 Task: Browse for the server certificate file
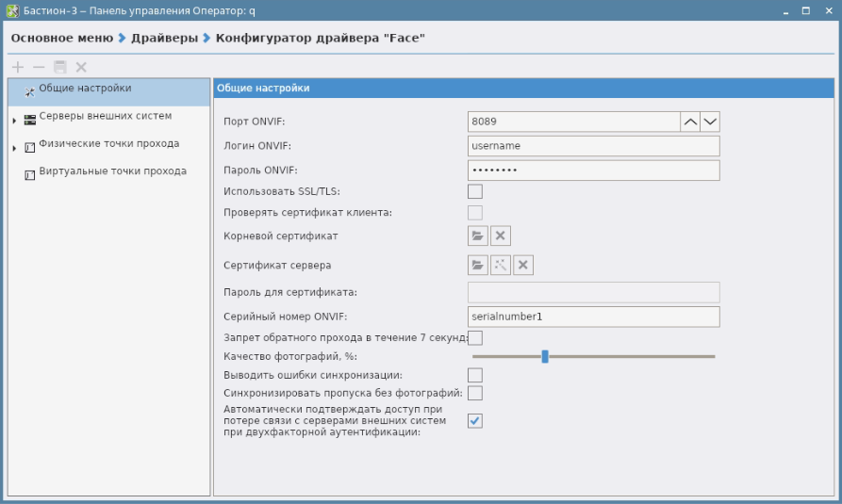[x=478, y=266]
